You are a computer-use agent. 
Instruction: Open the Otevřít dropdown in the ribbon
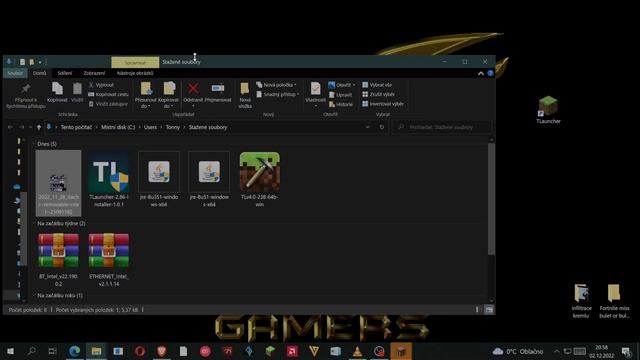click(342, 85)
